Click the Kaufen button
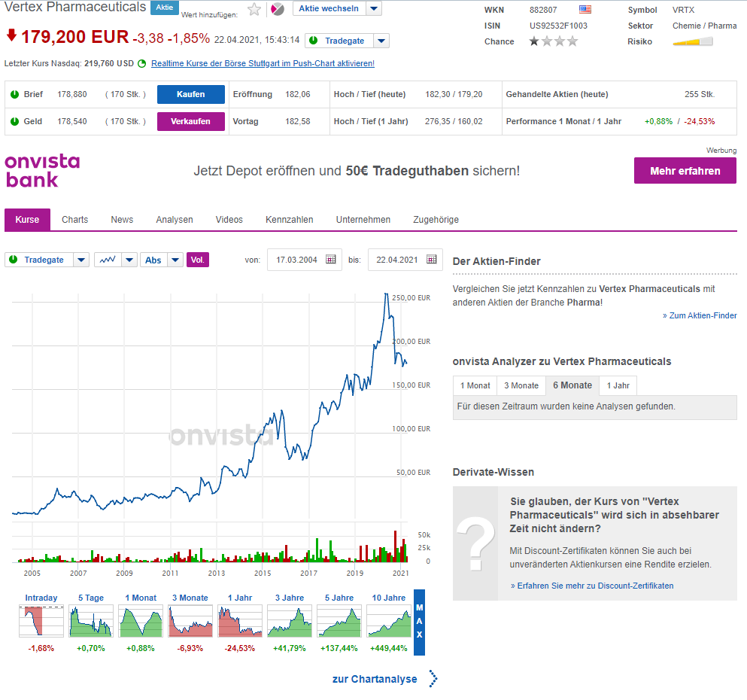The image size is (747, 700). (x=190, y=94)
